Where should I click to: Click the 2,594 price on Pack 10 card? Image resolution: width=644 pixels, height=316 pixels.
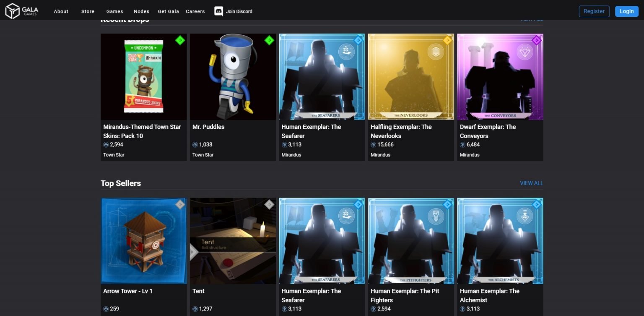[x=117, y=145]
